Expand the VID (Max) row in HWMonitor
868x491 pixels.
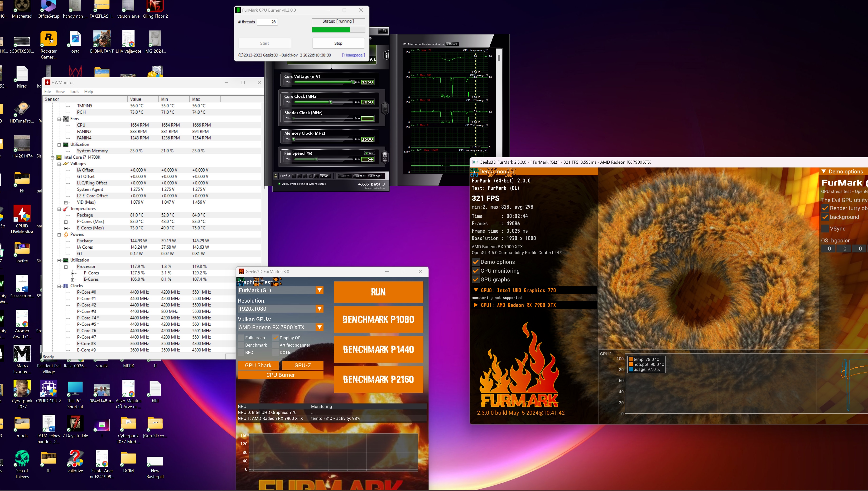coord(66,202)
